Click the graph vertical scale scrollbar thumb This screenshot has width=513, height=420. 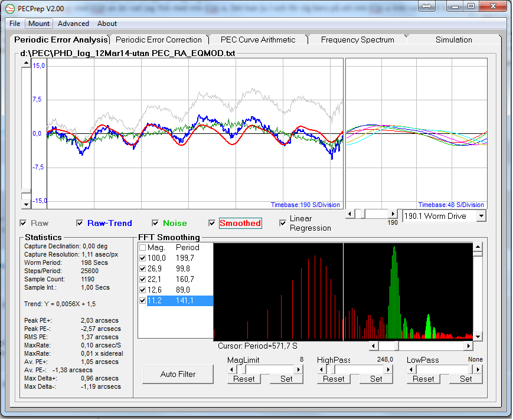pos(26,191)
